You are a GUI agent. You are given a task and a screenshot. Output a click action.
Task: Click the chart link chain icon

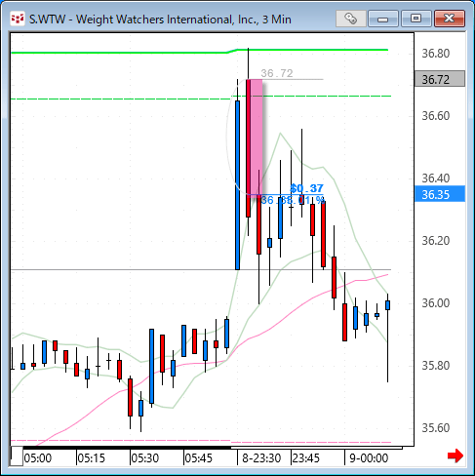pyautogui.click(x=350, y=19)
